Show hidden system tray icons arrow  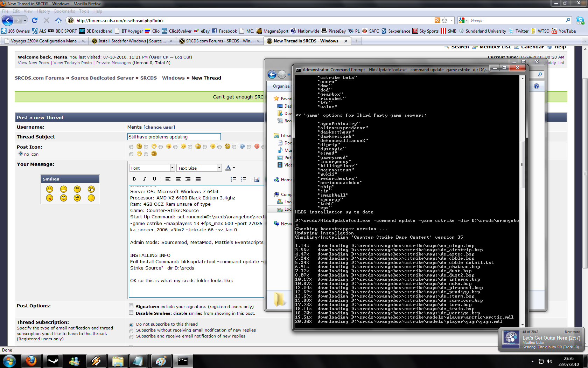click(x=532, y=361)
